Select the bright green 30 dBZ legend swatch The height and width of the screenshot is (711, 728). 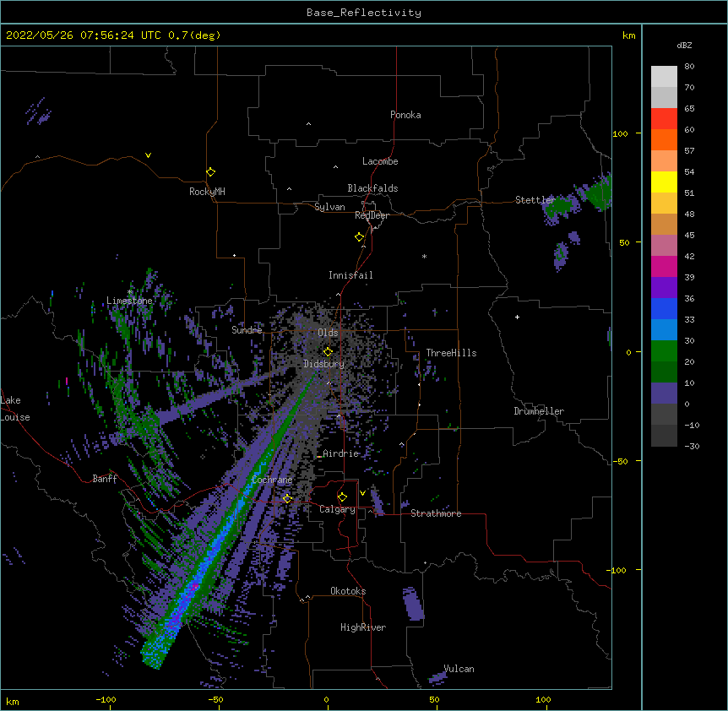(x=664, y=351)
